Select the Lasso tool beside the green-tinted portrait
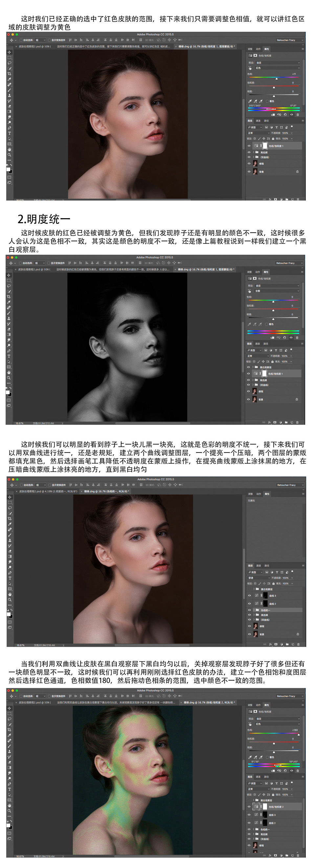The width and height of the screenshot is (312, 868). tap(10, 719)
